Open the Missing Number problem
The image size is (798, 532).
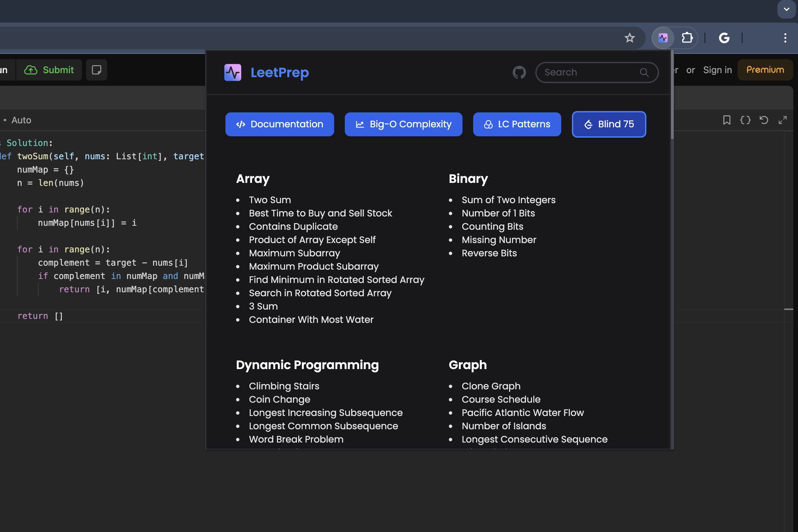(499, 240)
